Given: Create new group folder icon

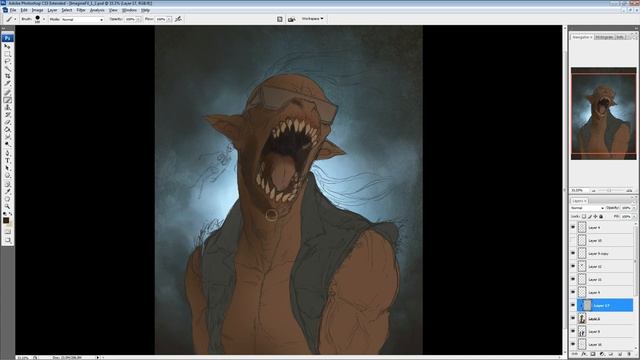Looking at the screenshot, I should tap(611, 354).
